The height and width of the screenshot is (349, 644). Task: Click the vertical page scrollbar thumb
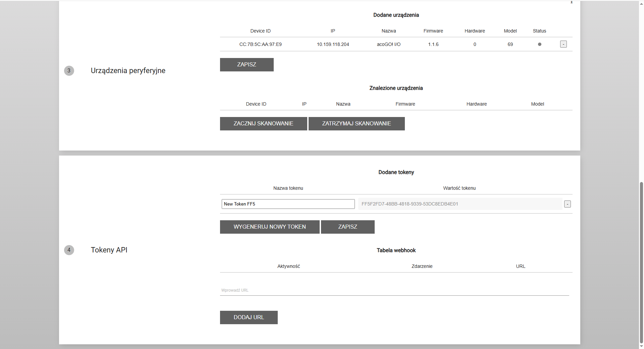click(x=641, y=261)
